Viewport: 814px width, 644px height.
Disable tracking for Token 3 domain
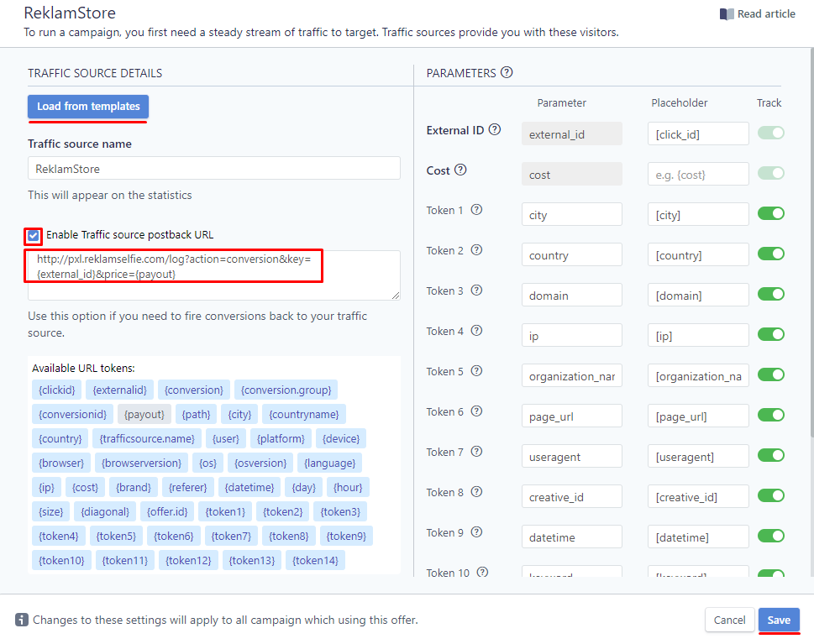coord(770,294)
